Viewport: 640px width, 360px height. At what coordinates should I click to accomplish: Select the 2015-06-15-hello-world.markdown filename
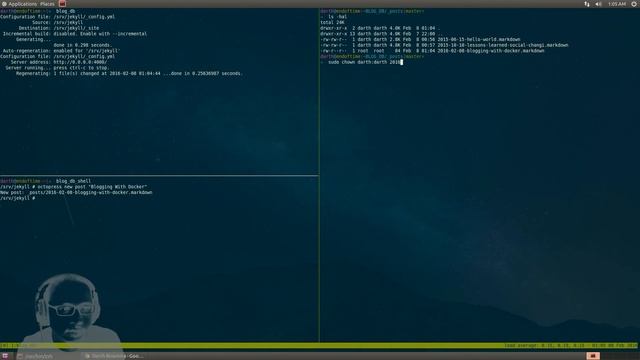coord(479,40)
